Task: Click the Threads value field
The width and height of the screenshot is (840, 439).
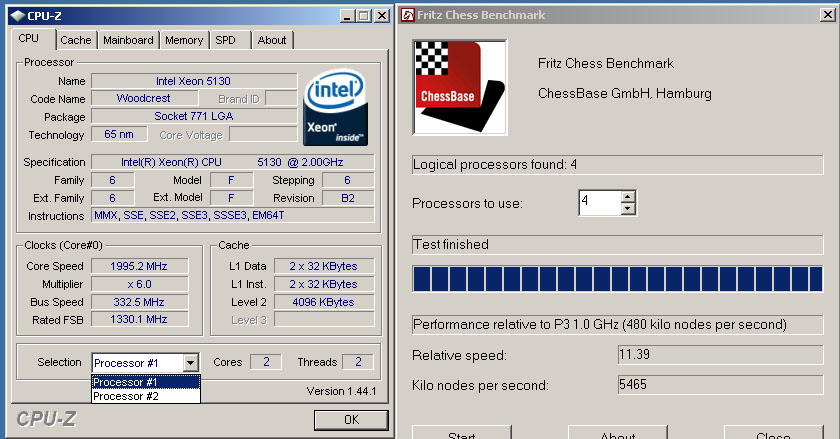Action: [x=358, y=362]
